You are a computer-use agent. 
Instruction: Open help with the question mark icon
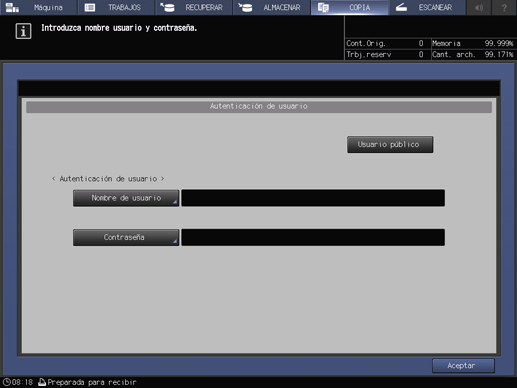[504, 7]
